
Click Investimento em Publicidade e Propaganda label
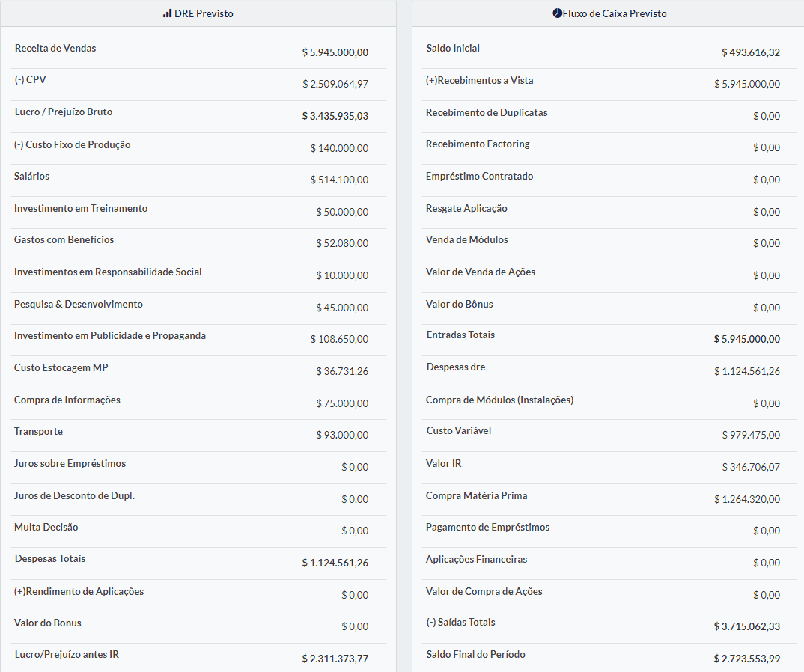[110, 336]
